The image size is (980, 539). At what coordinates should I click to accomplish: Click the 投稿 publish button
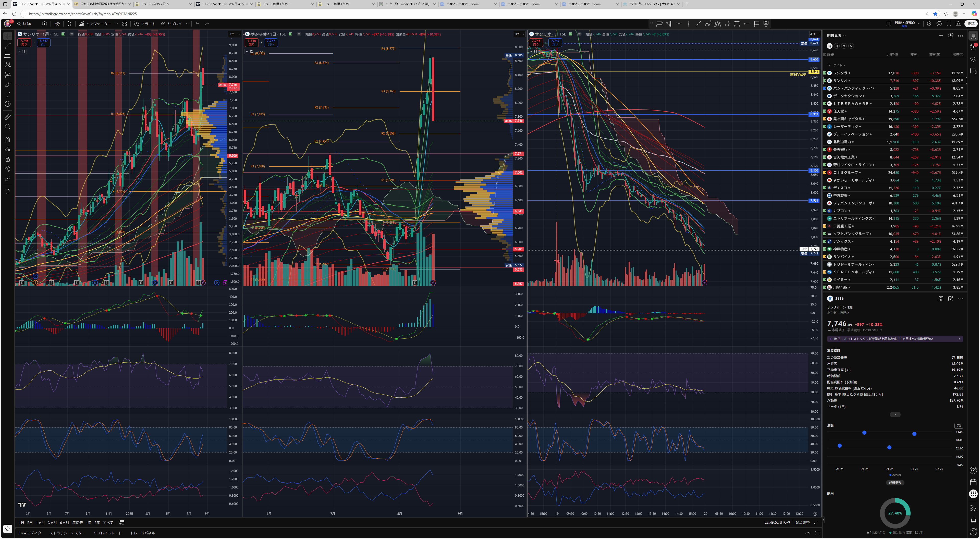971,23
